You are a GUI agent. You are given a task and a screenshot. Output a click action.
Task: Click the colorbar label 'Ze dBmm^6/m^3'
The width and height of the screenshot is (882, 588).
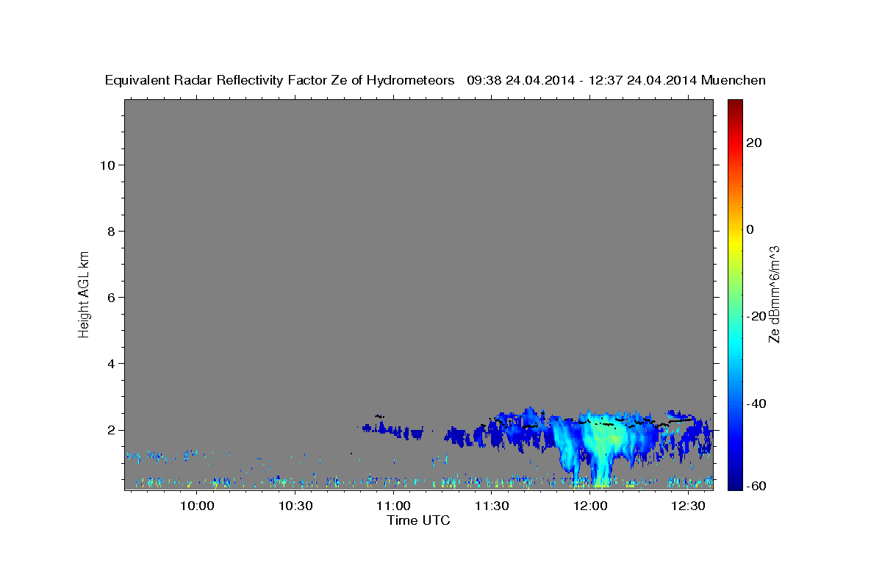pos(773,294)
